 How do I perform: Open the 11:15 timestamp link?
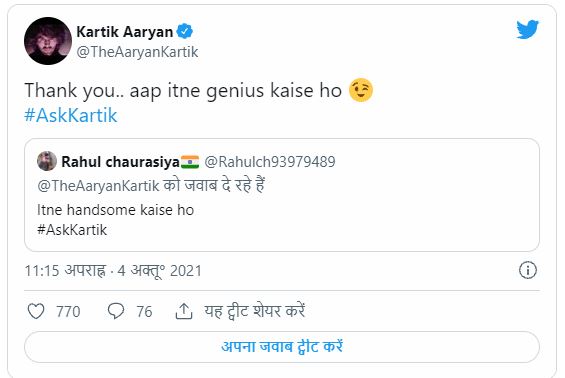point(113,271)
